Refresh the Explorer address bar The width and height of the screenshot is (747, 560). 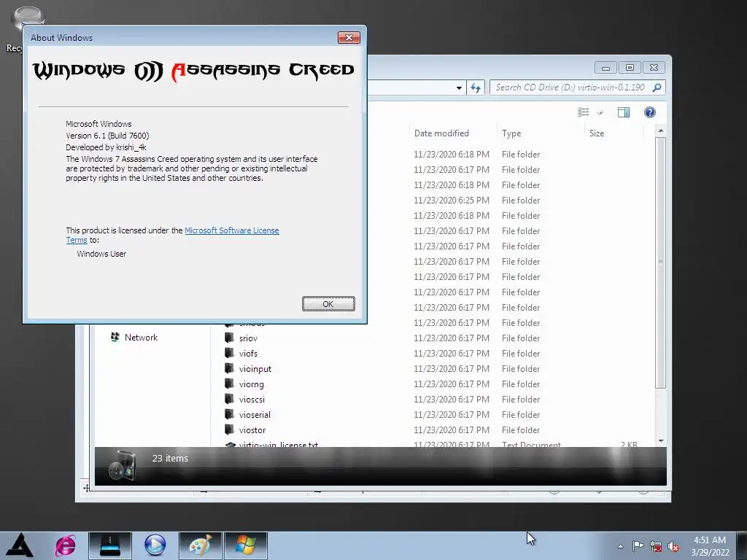click(x=476, y=87)
